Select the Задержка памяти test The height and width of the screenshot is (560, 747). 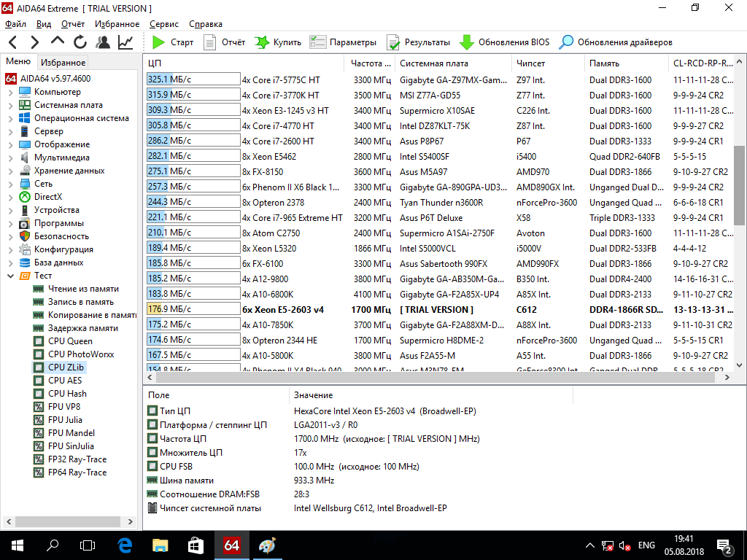coord(76,328)
